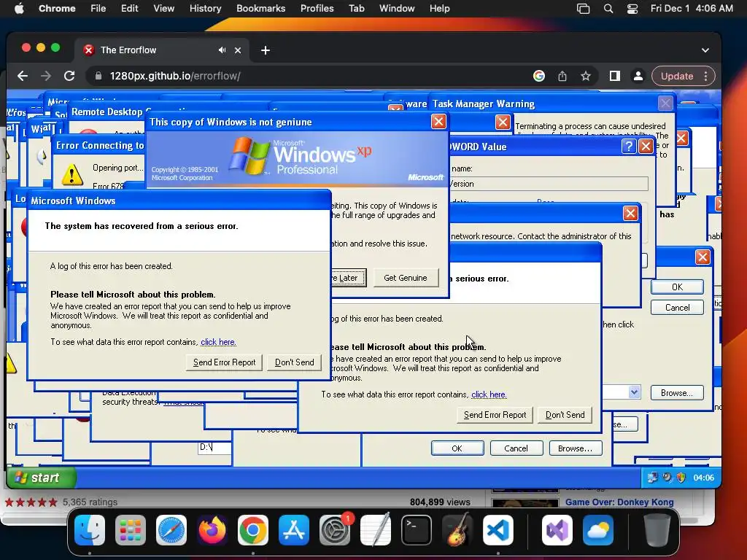Bookmark this page with the star icon
This screenshot has height=560, width=747.
[586, 76]
